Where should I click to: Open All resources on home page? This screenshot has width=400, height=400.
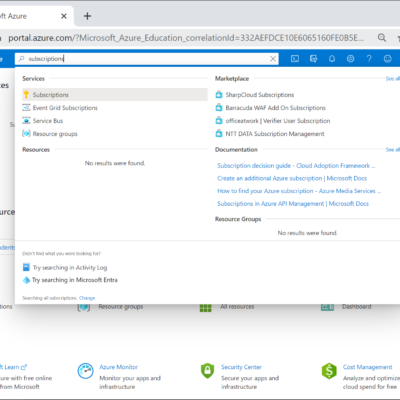tap(237, 307)
